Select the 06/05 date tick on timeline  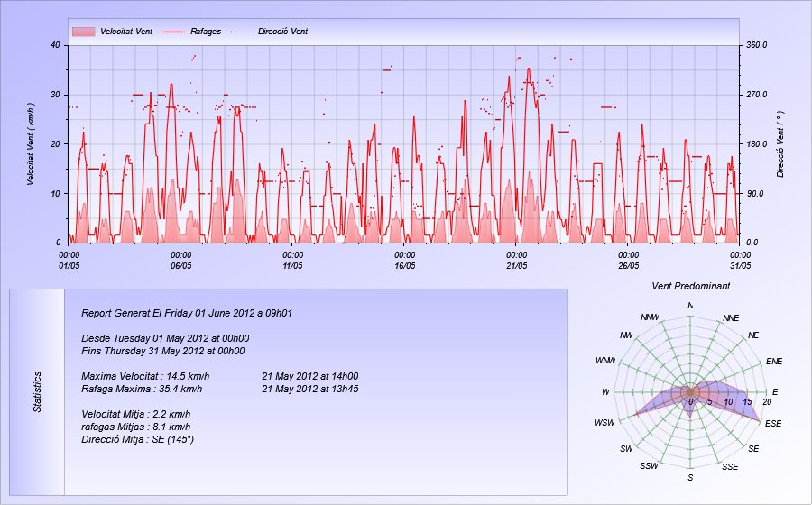180,261
